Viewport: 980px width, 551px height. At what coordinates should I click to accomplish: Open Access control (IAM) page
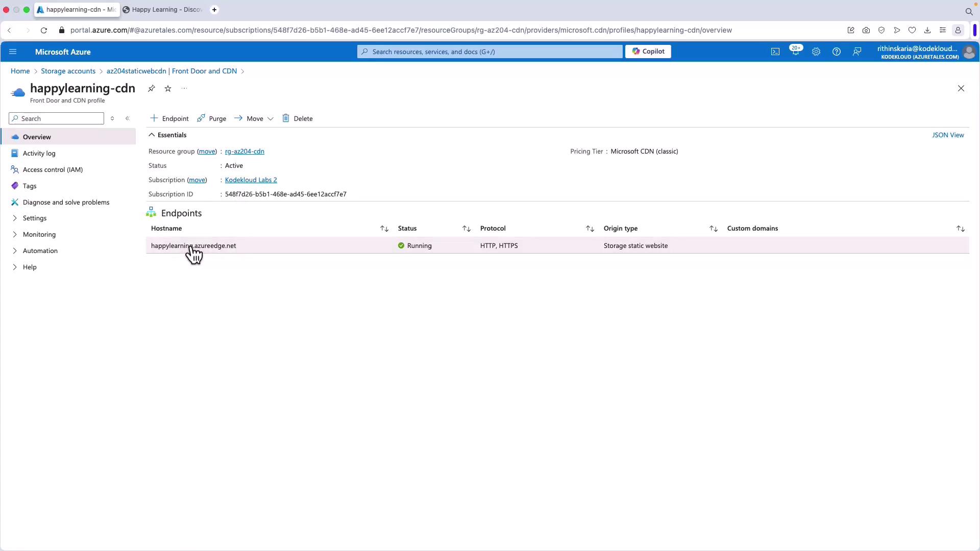(x=53, y=169)
